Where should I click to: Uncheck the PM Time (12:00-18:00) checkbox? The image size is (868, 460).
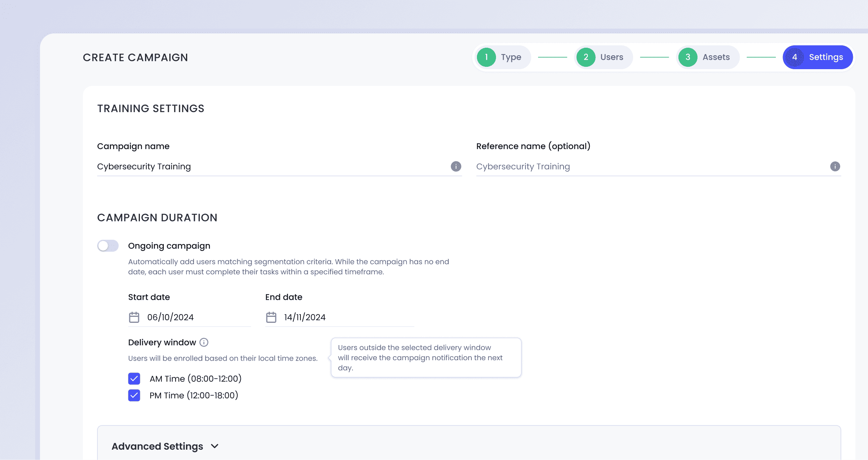134,395
